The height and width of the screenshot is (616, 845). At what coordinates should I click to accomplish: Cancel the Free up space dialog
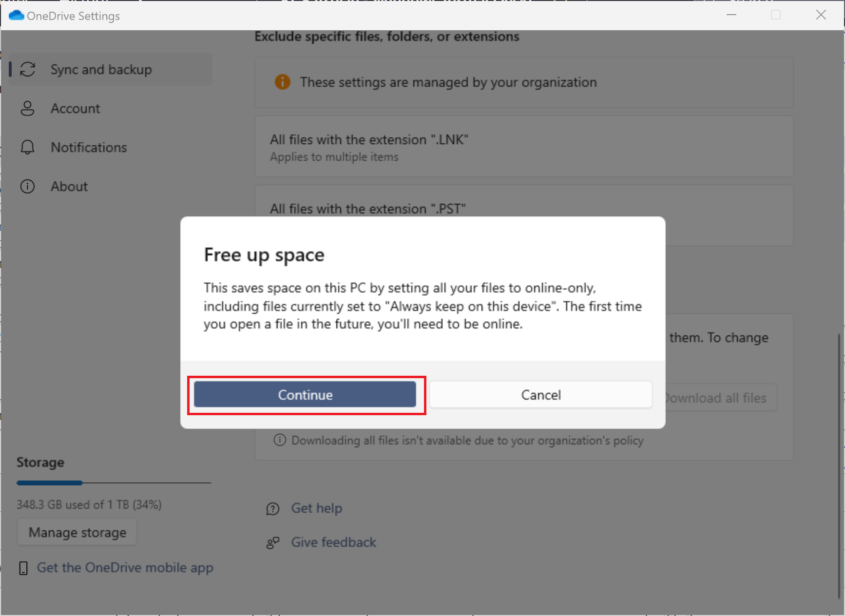[x=540, y=395]
